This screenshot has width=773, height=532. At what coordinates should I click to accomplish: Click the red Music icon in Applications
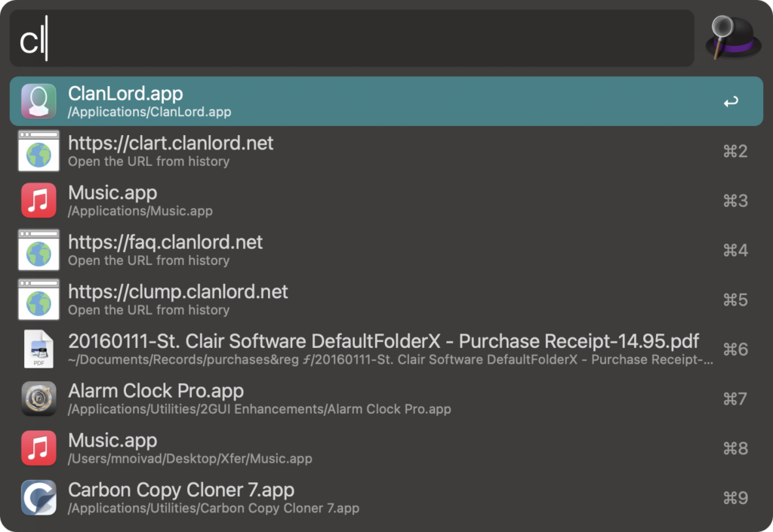tap(38, 200)
